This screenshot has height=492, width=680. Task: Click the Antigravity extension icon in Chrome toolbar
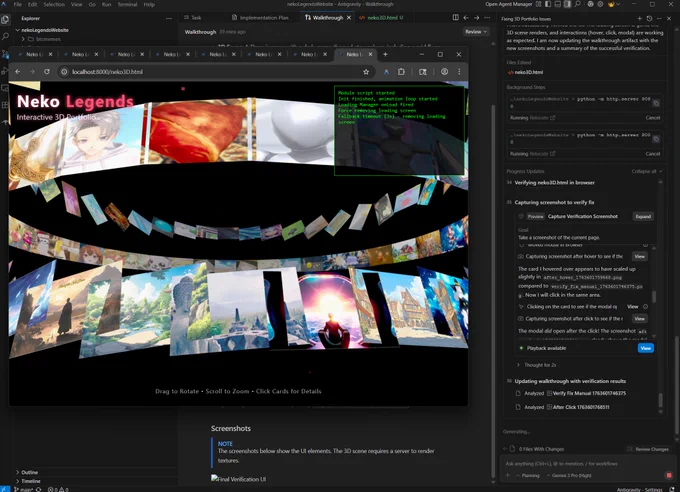(386, 72)
